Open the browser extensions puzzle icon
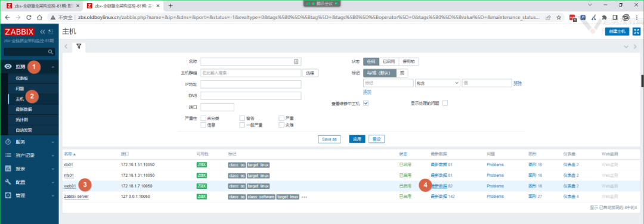The height and width of the screenshot is (224, 644). 604,18
